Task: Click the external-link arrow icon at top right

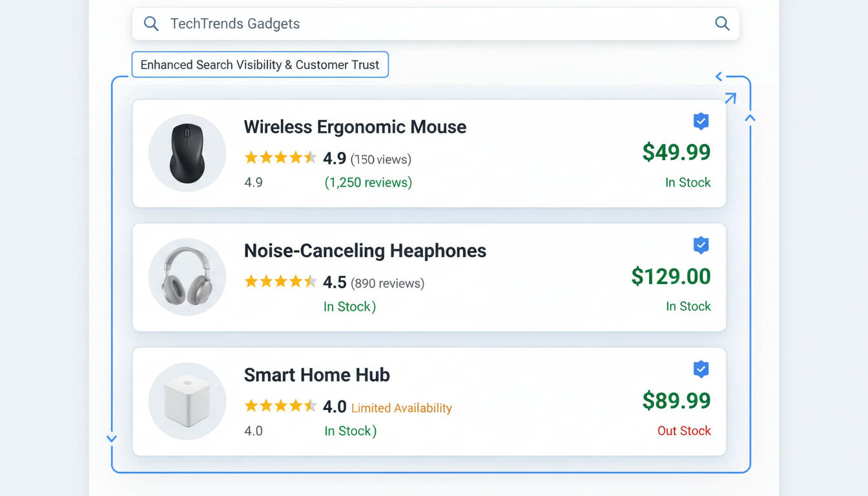Action: (x=730, y=98)
